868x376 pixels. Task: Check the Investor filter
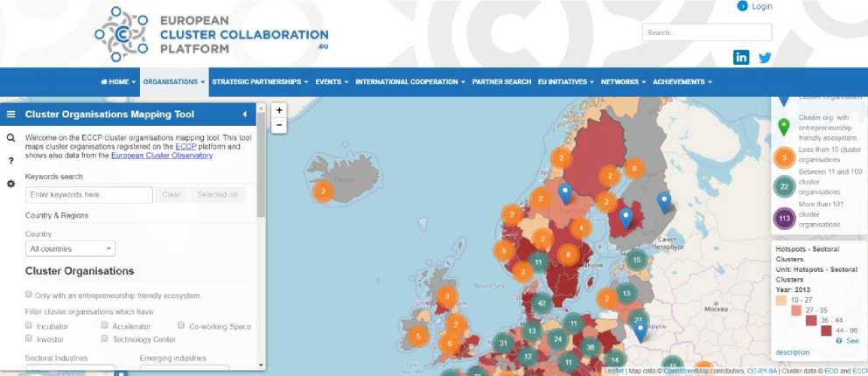pyautogui.click(x=29, y=338)
